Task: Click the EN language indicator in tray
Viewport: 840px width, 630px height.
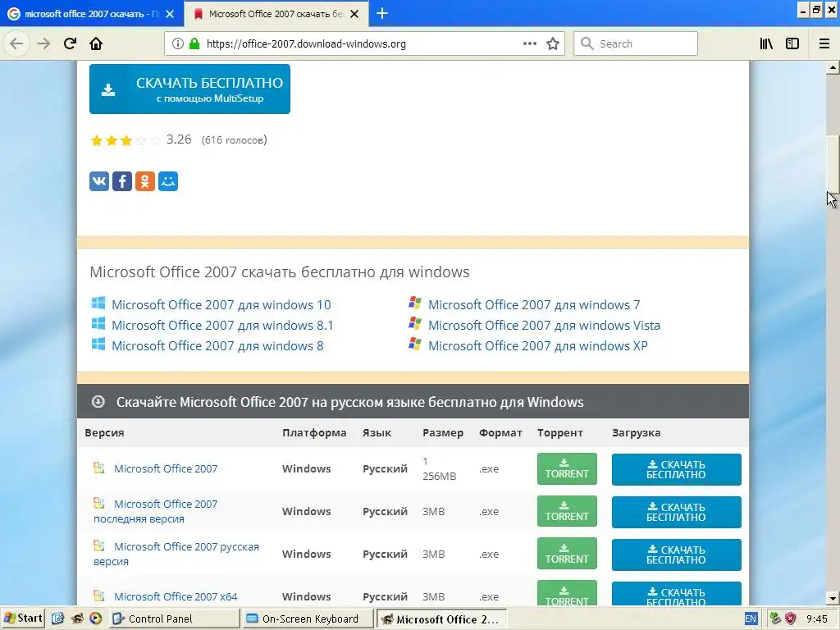Action: point(751,619)
